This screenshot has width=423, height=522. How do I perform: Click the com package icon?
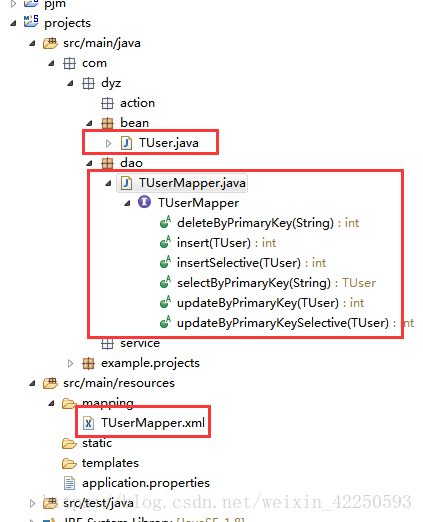[69, 63]
